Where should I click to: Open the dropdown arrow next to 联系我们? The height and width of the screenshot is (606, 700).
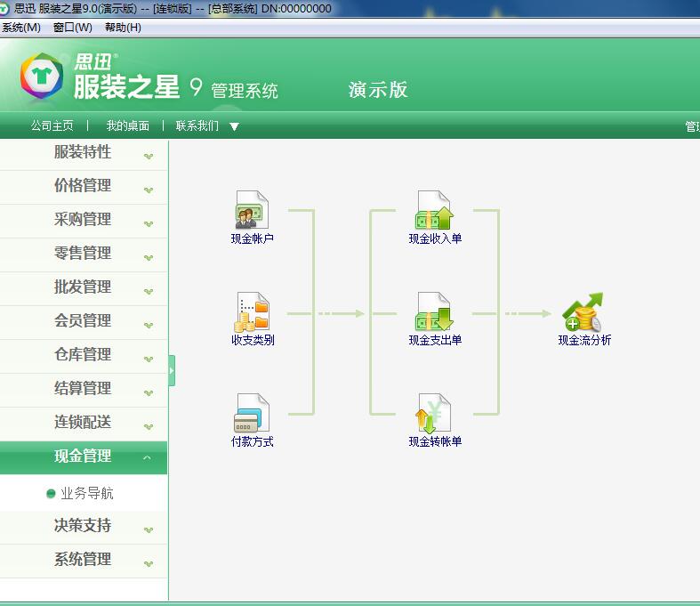pos(235,127)
